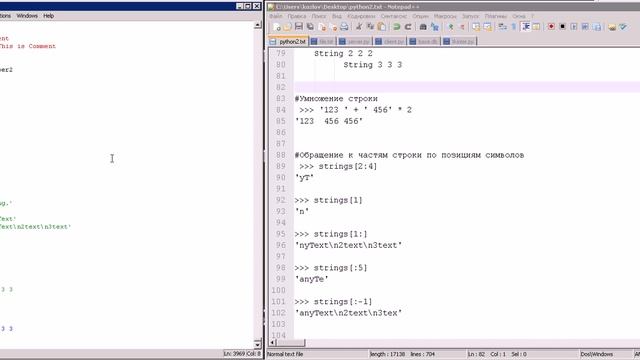Close the current document via toolbar icon
The width and height of the screenshot is (640, 360).
[322, 27]
